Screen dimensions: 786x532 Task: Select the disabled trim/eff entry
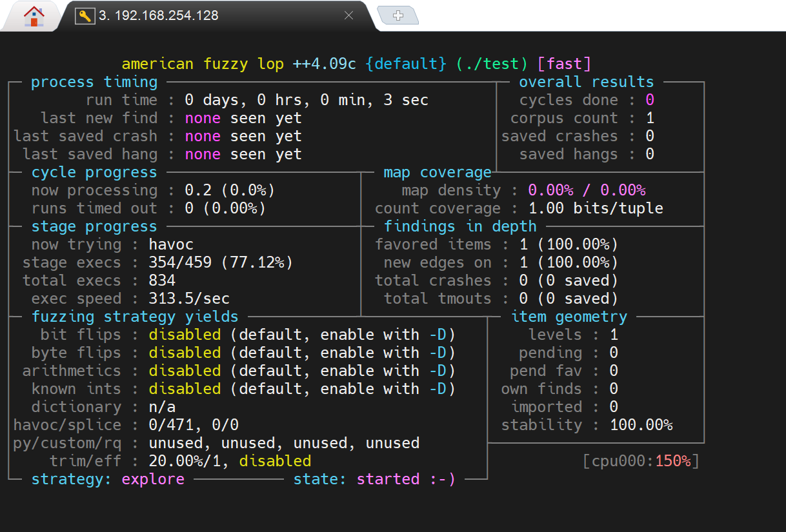(275, 460)
